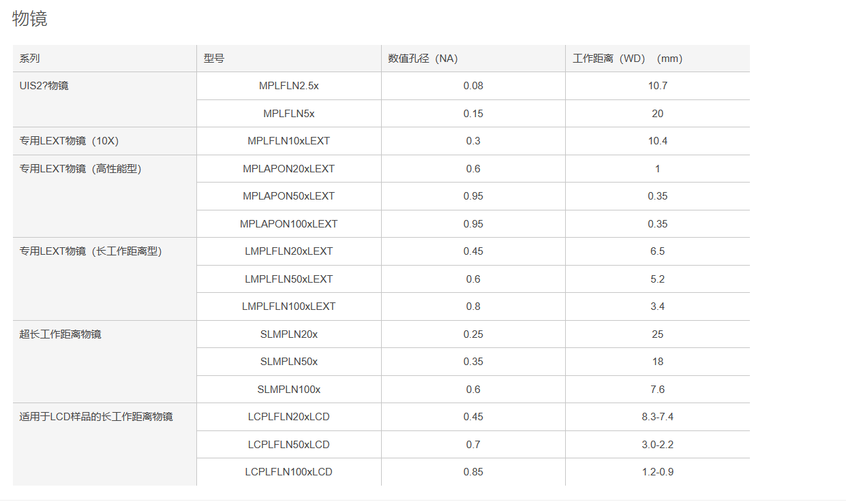Click NA value 0.35 for SLMPLN50x
846x504 pixels.
tap(473, 362)
